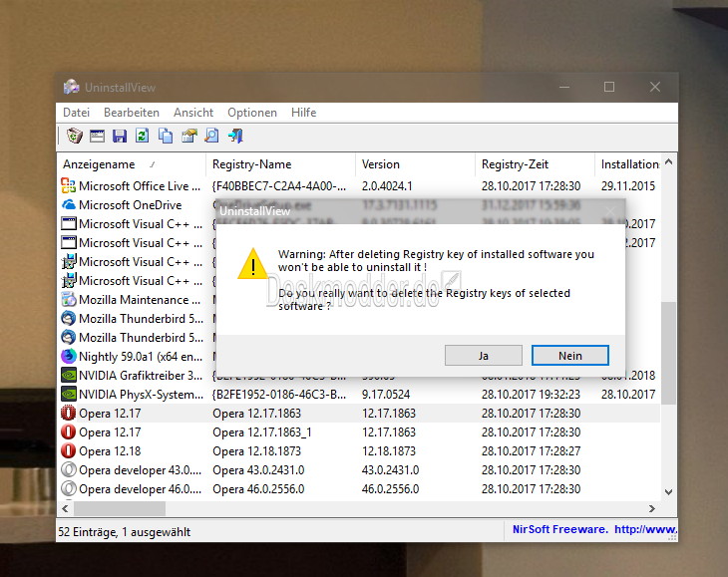Click the UninstallView app icon in title bar
This screenshot has width=728, height=577.
(71, 87)
